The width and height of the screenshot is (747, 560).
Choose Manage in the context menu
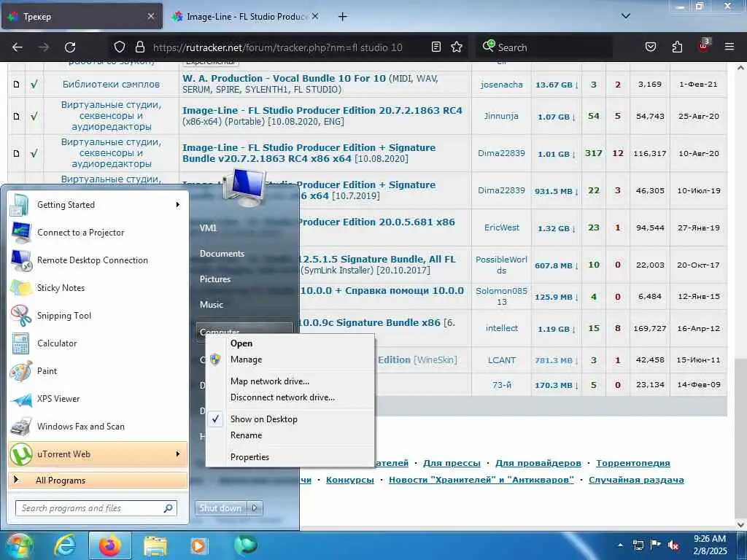290,359
